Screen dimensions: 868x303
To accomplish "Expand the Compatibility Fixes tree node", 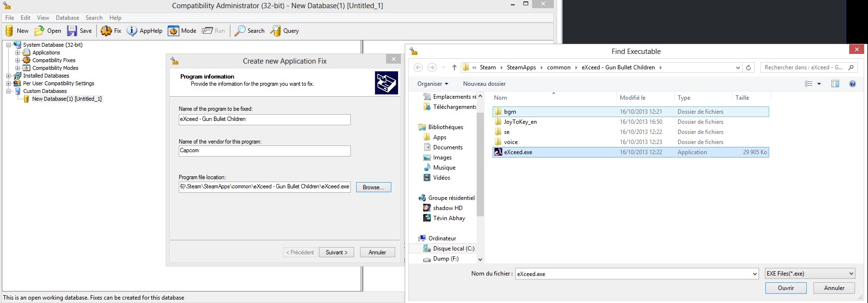I will [17, 60].
